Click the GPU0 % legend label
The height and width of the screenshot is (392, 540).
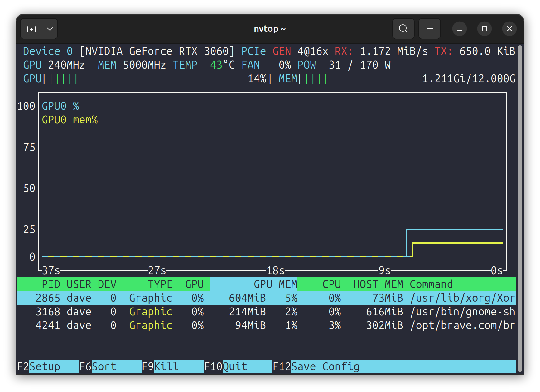60,106
